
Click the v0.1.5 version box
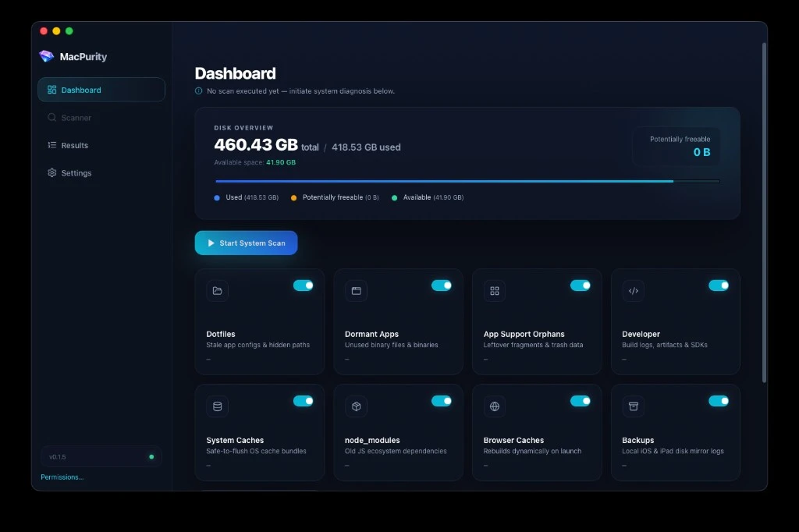(x=101, y=456)
